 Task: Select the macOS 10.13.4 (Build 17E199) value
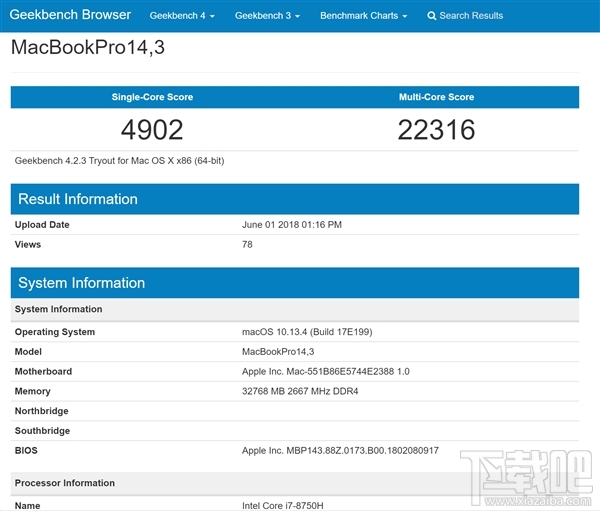(307, 332)
